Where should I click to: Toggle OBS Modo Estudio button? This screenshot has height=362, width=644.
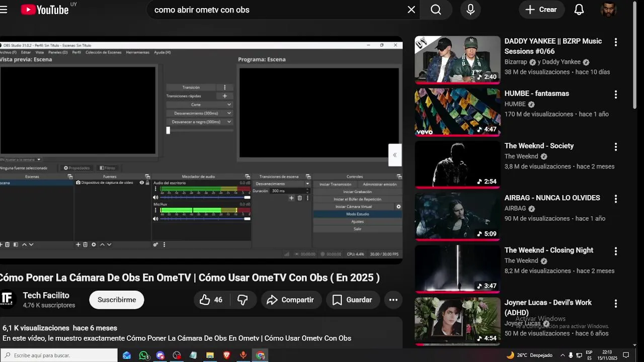coord(357,214)
